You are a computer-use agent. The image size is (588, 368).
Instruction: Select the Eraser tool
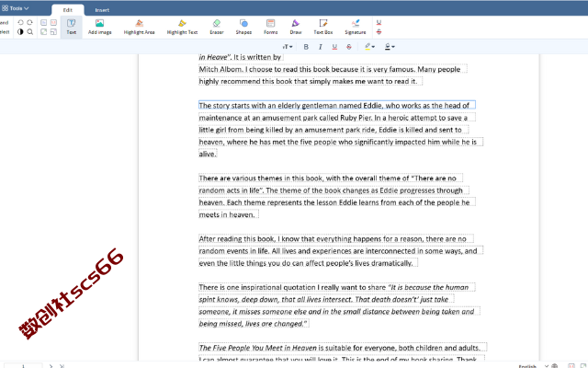[217, 27]
